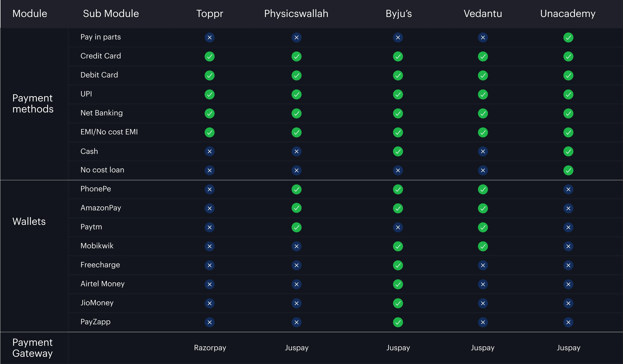The height and width of the screenshot is (364, 623).
Task: Click the cross icon for Toppr Pay in parts
Action: click(x=209, y=38)
